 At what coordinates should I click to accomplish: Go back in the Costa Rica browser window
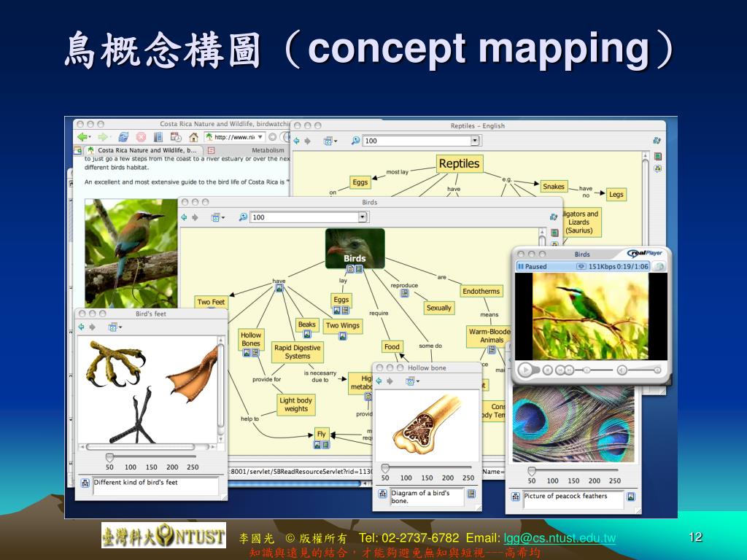tap(82, 137)
